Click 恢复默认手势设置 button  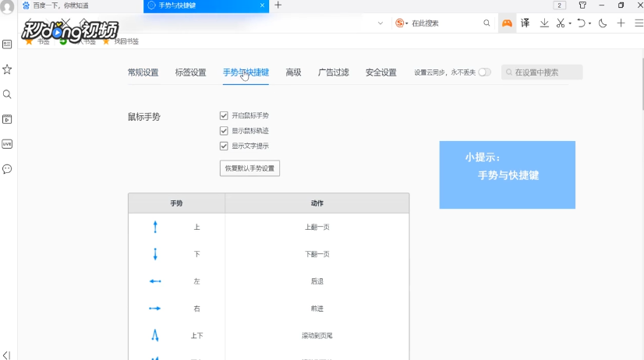coord(249,168)
